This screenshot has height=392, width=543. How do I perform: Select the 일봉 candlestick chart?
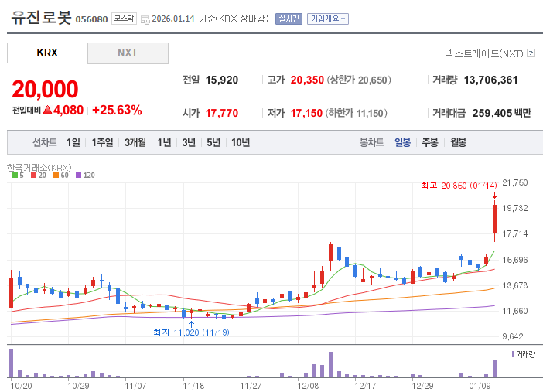tap(402, 142)
